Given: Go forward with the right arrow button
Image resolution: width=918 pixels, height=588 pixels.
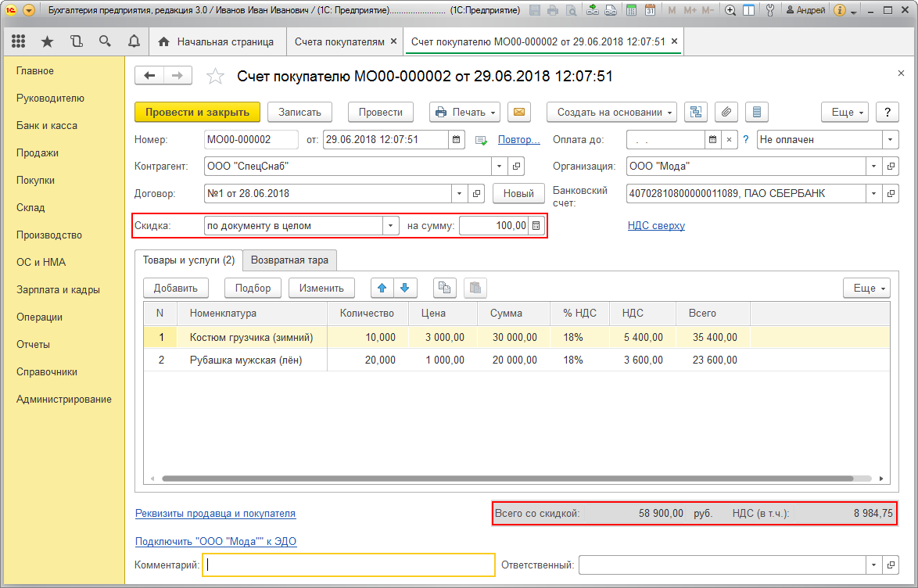Looking at the screenshot, I should pos(178,76).
